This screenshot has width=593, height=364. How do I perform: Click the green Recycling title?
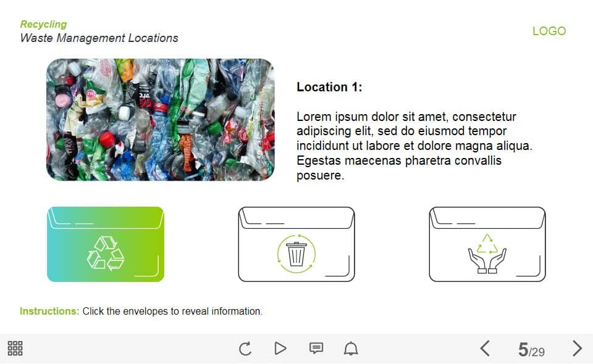[43, 24]
